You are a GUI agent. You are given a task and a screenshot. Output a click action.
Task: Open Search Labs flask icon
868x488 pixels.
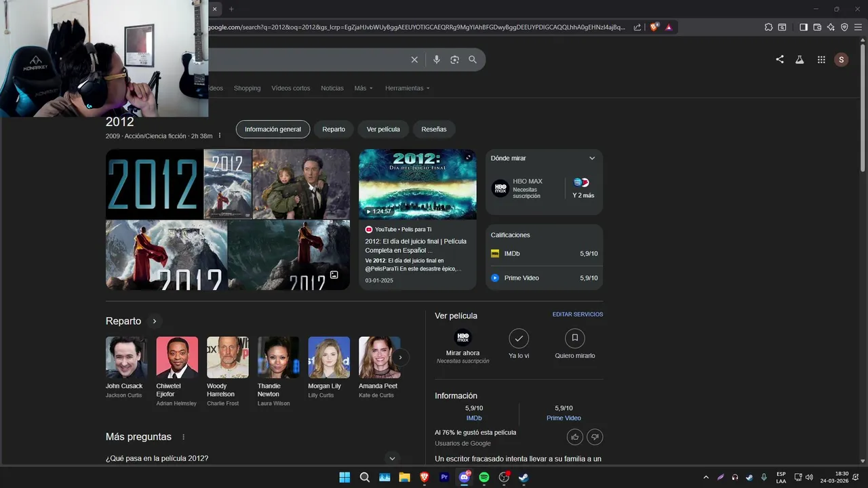800,60
